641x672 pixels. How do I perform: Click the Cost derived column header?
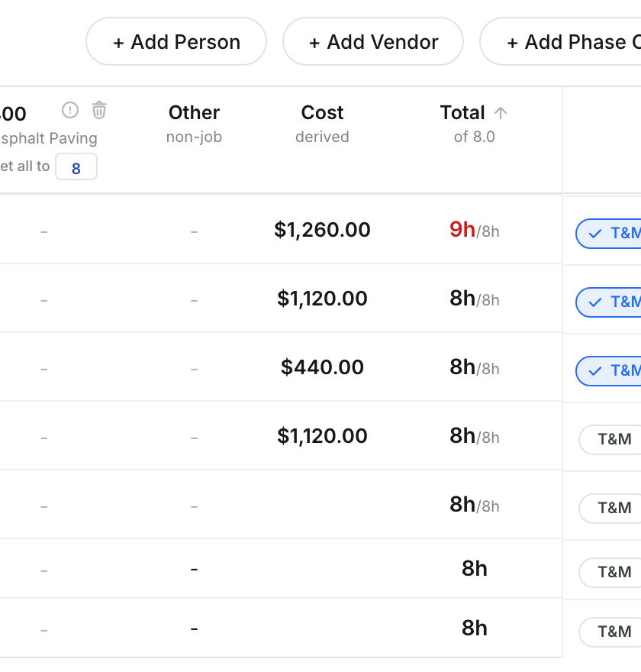click(322, 124)
